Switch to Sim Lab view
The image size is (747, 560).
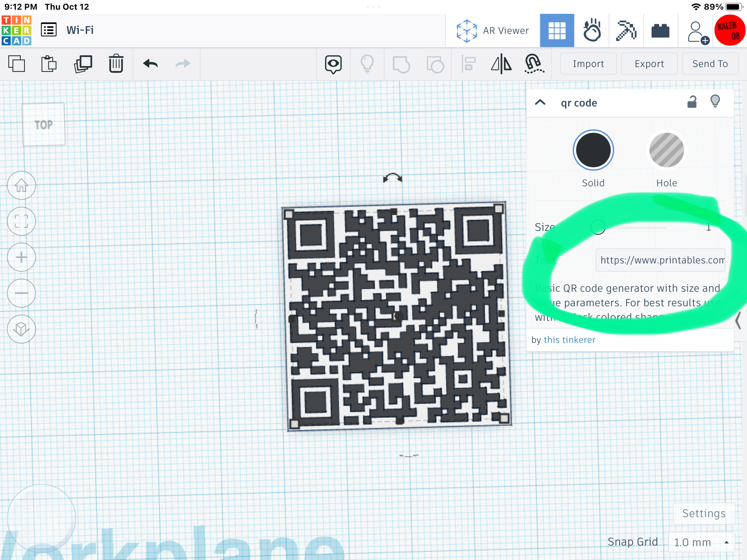tap(592, 30)
